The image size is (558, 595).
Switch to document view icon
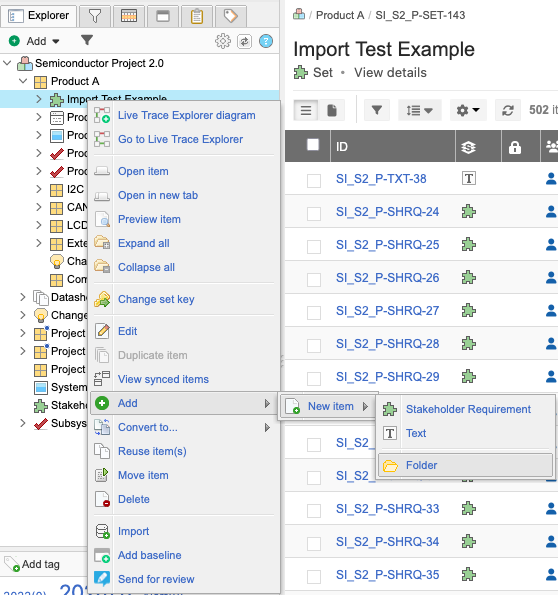pos(332,110)
